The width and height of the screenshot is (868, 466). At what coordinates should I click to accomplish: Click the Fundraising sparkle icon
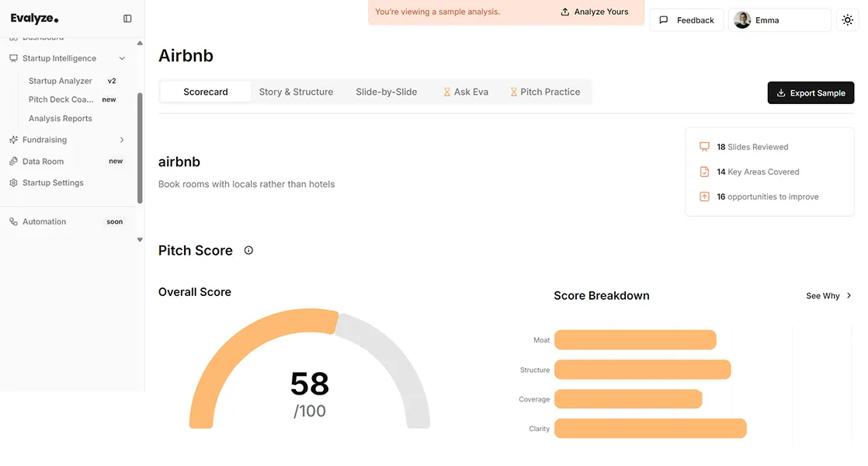pyautogui.click(x=13, y=140)
